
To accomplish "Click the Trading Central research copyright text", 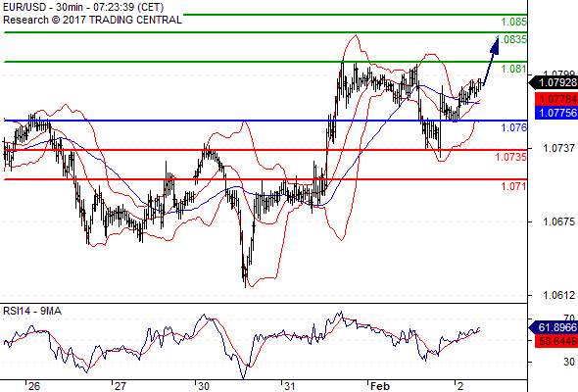I will pyautogui.click(x=92, y=20).
